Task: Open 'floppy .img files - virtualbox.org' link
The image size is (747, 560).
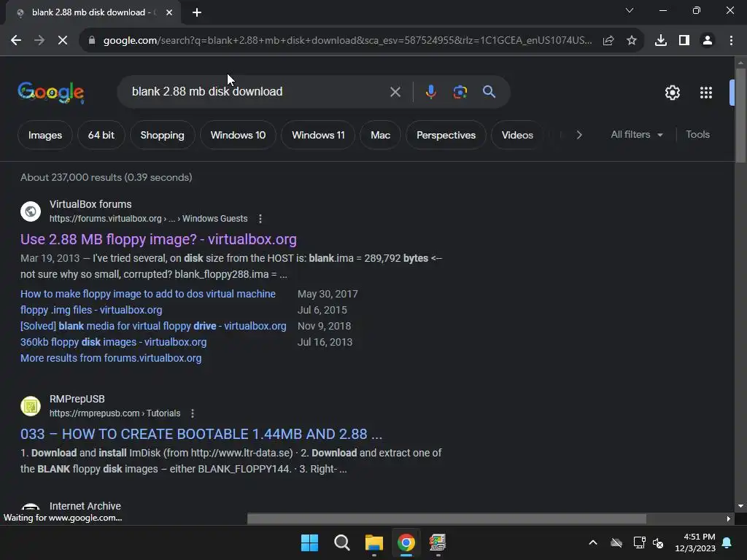Action: pos(91,310)
